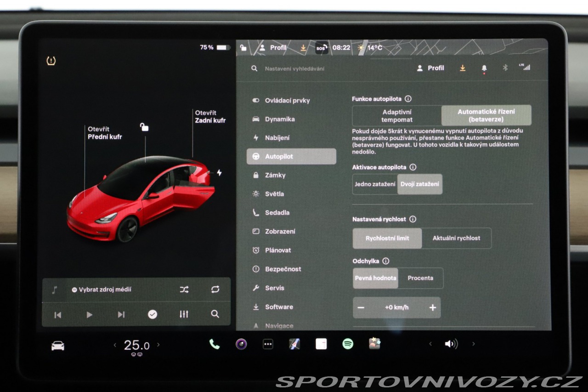Click the notification bell icon
The image size is (588, 392).
484,68
